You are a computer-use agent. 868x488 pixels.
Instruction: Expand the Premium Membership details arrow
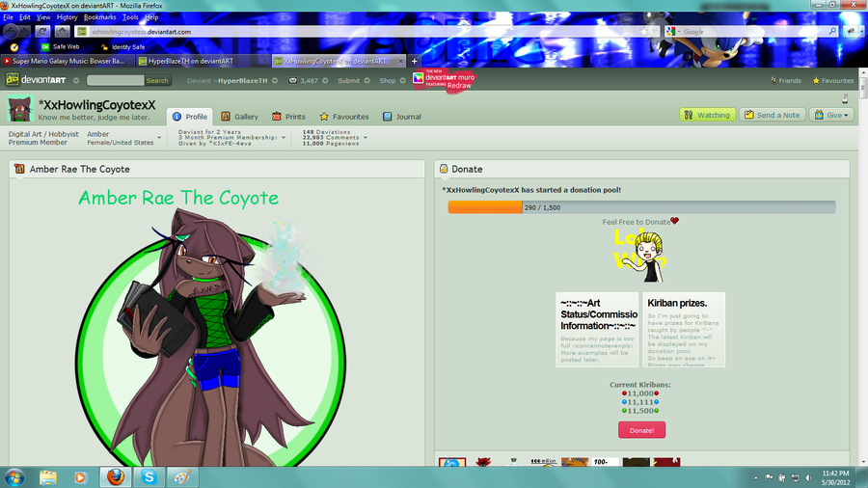(284, 138)
